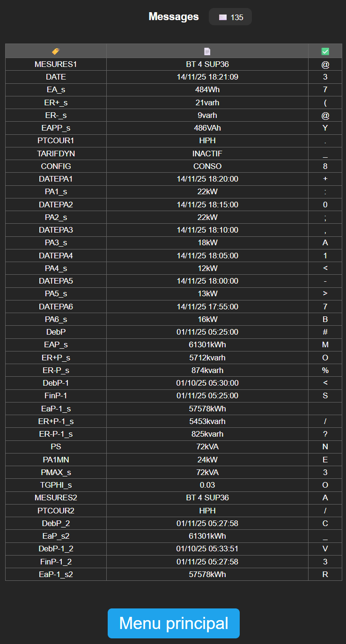Click the orange tag icon in the table header
This screenshot has width=346, height=644.
(56, 51)
